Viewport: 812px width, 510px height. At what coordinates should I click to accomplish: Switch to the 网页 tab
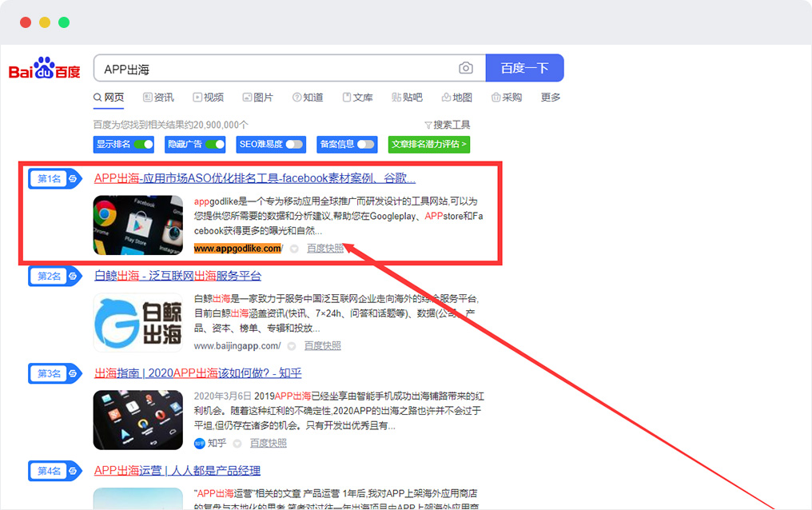point(109,98)
